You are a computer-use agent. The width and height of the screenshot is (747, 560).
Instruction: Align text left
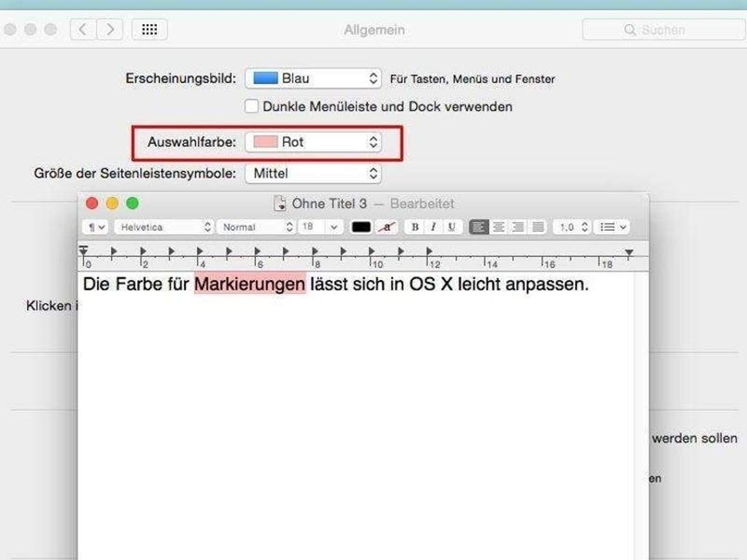pos(479,227)
